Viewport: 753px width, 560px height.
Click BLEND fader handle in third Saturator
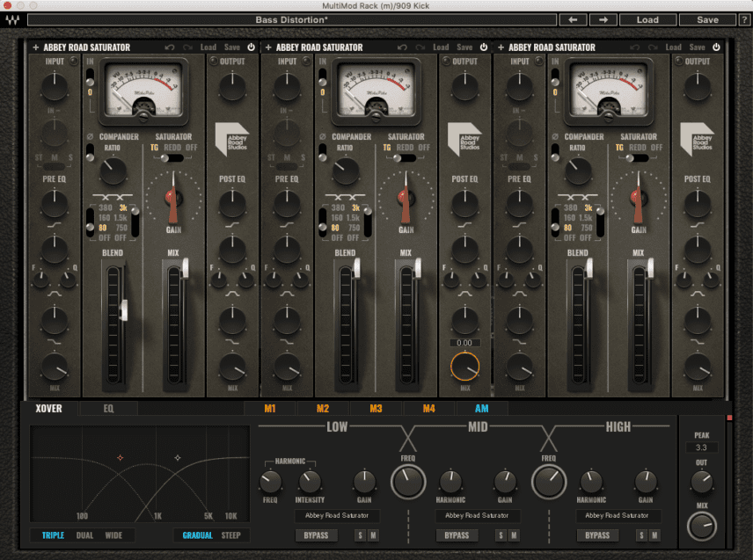tap(589, 269)
